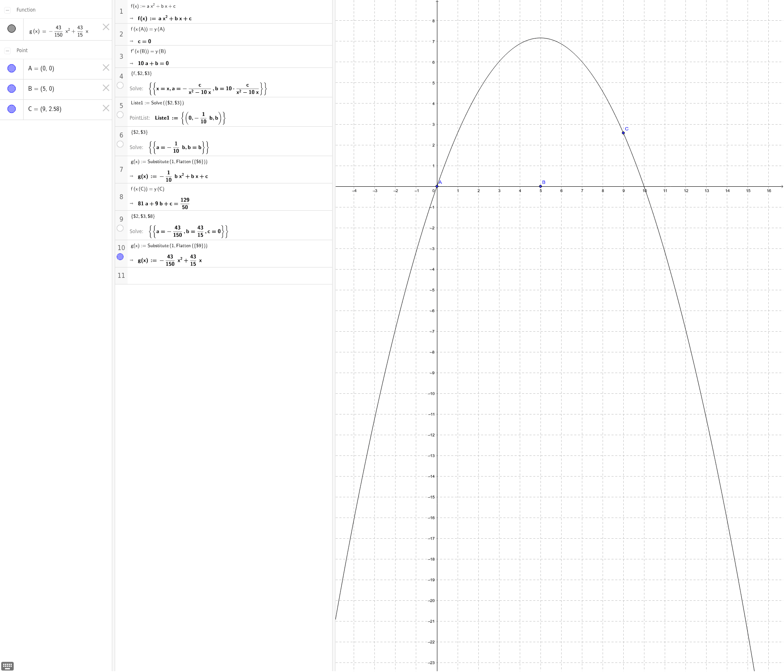Open the virtual keyboard icon

point(7,666)
